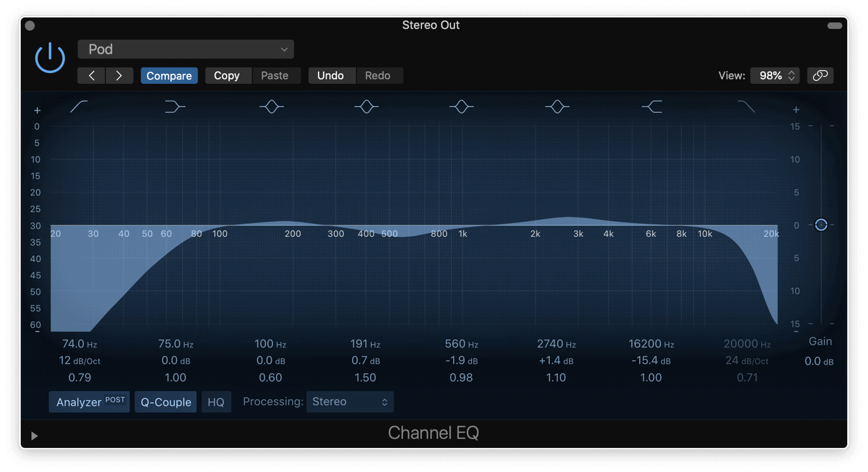This screenshot has width=868, height=472.
Task: Adjust the master Gain slider handle
Action: [x=821, y=224]
